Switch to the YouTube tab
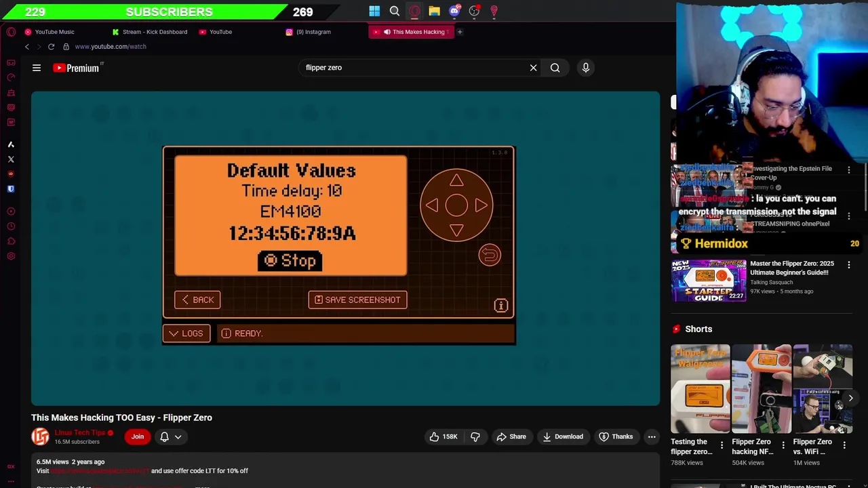The width and height of the screenshot is (868, 488). click(220, 32)
